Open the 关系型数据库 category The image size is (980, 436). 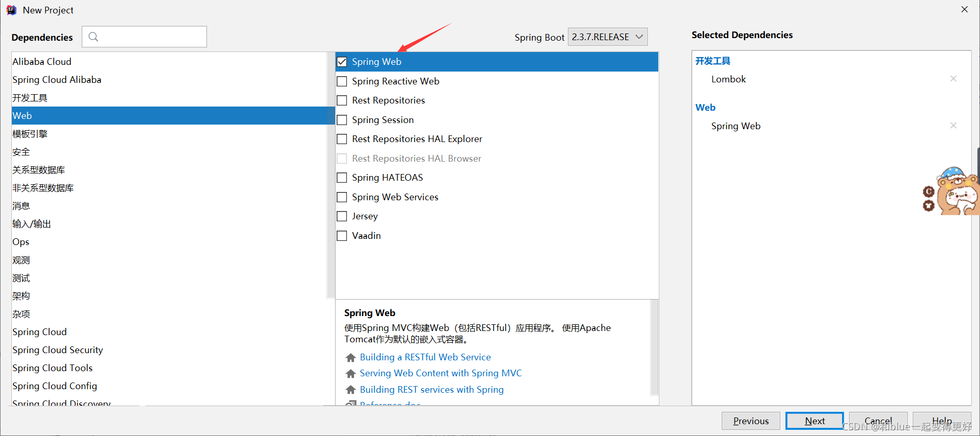[169, 170]
